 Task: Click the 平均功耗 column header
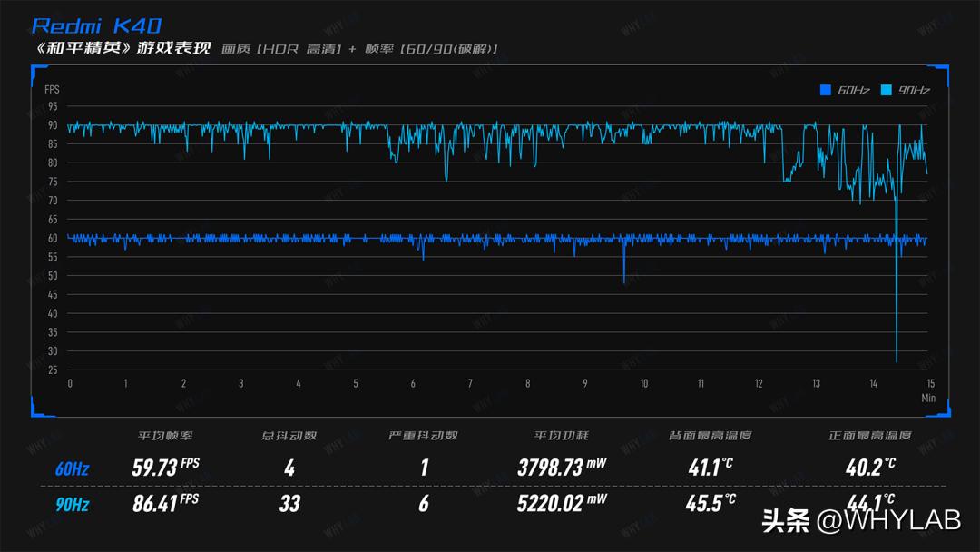click(x=561, y=436)
